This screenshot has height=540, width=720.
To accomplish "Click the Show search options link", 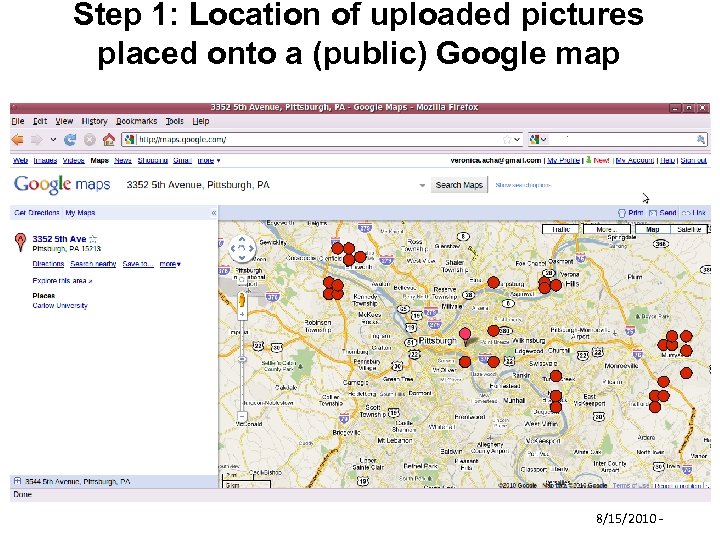I will [x=523, y=185].
